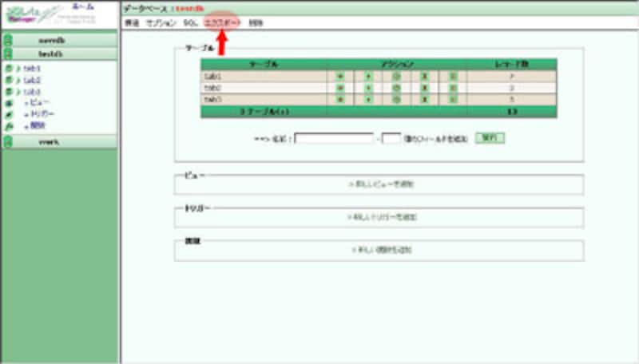This screenshot has width=639, height=364.
Task: Open the オプション tab
Action: (161, 23)
